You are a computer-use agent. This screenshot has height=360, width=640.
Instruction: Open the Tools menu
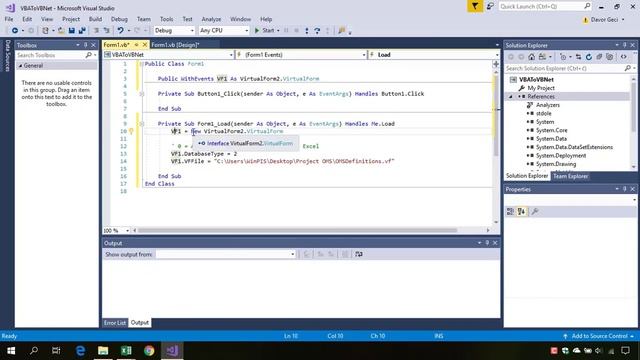pyautogui.click(x=166, y=19)
